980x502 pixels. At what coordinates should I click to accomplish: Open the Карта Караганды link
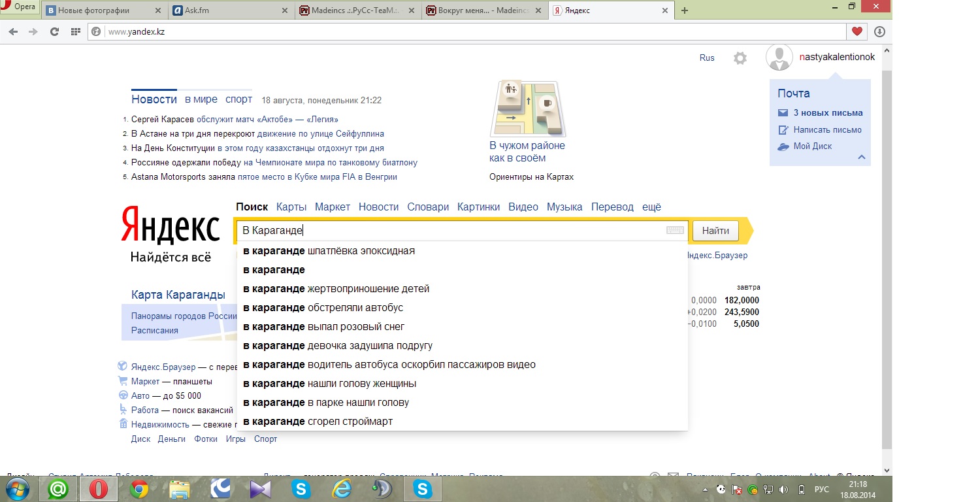[178, 295]
